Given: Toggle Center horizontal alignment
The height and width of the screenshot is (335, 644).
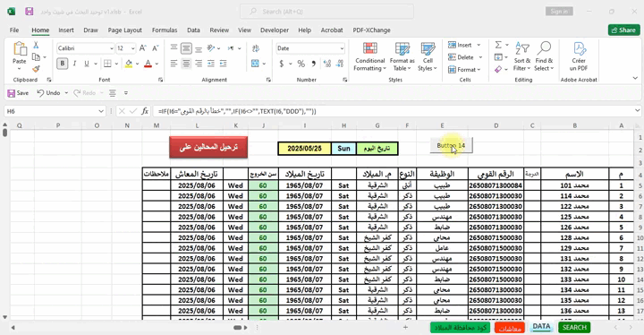Looking at the screenshot, I should click(x=186, y=64).
